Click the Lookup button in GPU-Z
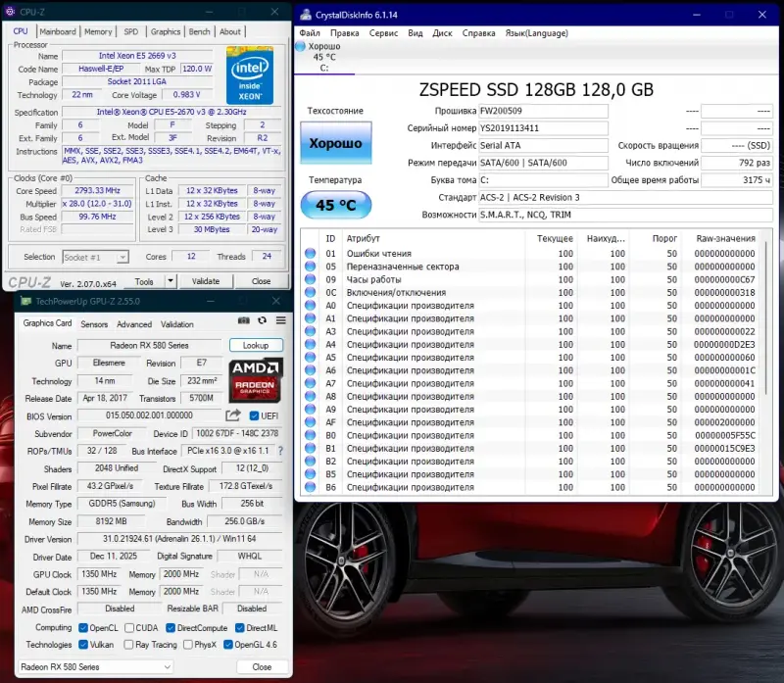This screenshot has height=683, width=784. tap(256, 345)
